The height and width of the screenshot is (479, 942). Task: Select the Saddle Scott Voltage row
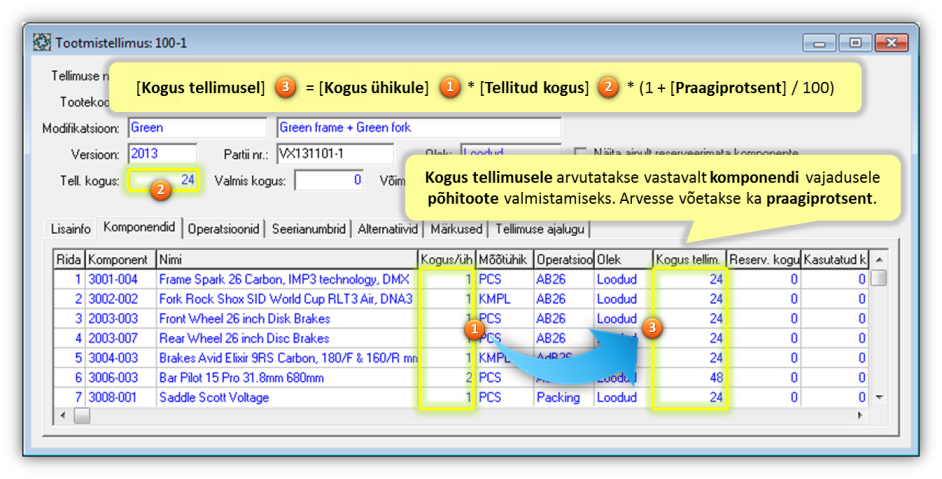(x=213, y=397)
